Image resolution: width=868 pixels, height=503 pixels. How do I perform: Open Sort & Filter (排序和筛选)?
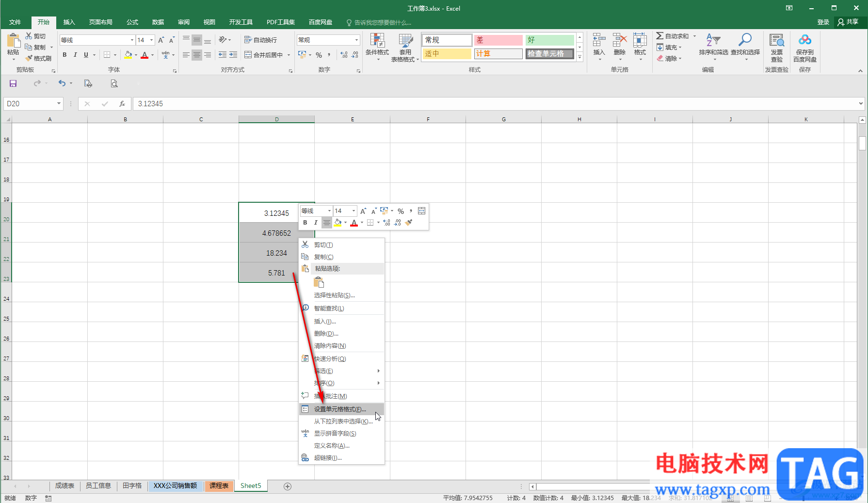[x=713, y=47]
